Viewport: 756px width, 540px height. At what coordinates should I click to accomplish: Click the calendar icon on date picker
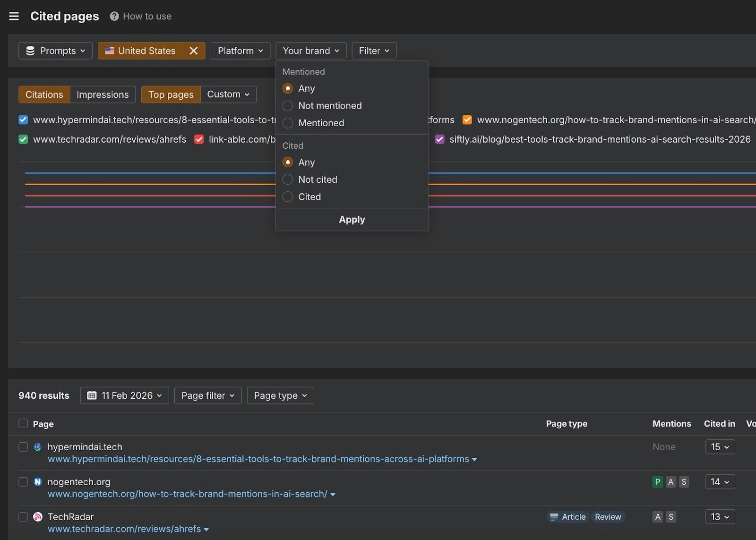pos(92,395)
